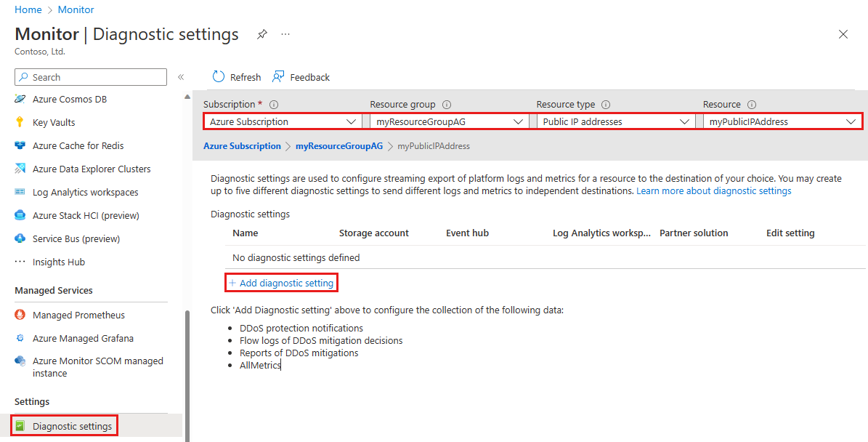Navigate to Home via the breadcrumb
The width and height of the screenshot is (868, 442).
[x=28, y=9]
